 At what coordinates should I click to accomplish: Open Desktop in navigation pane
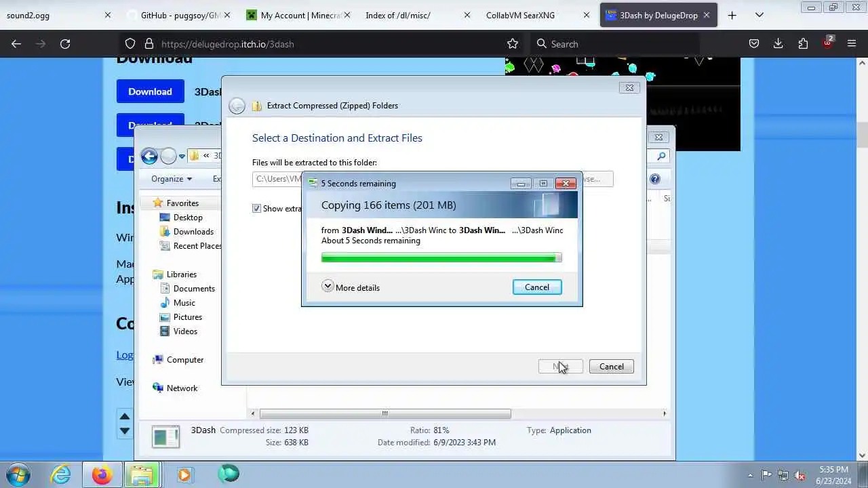(181, 217)
